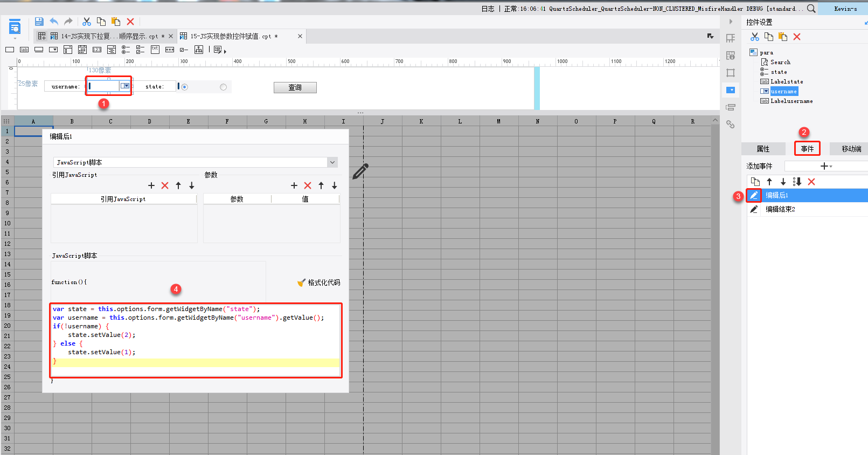Viewport: 868px width, 455px height.
Task: Close the 15-JS template tab
Action: point(300,36)
